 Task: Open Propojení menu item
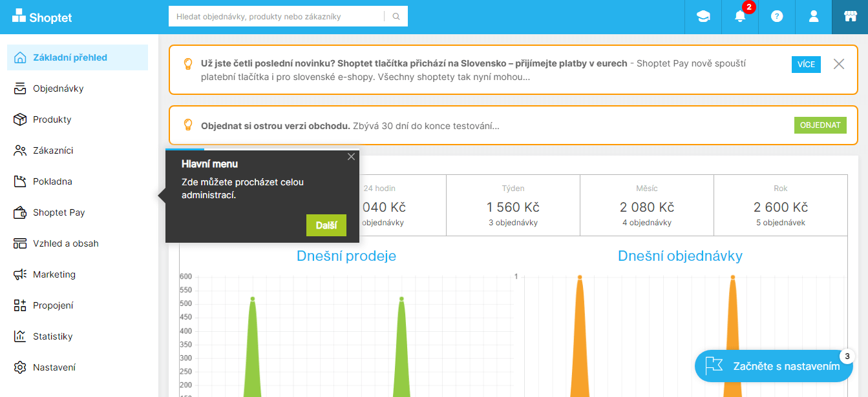tap(78, 305)
